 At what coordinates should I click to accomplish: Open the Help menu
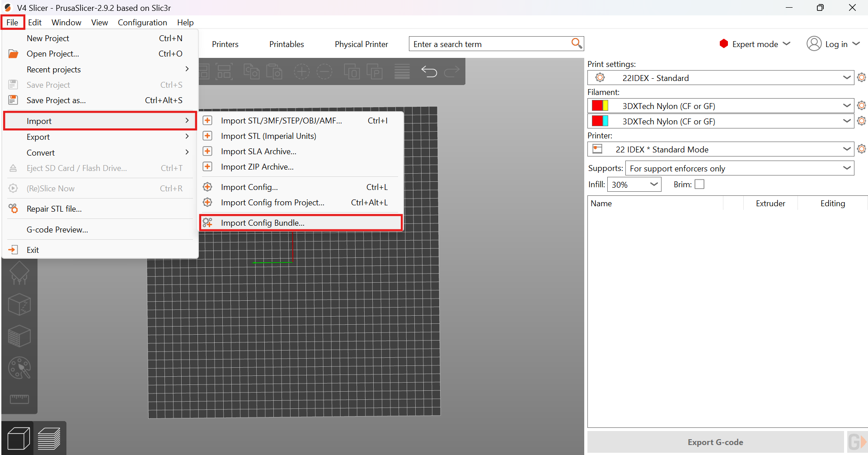(185, 22)
